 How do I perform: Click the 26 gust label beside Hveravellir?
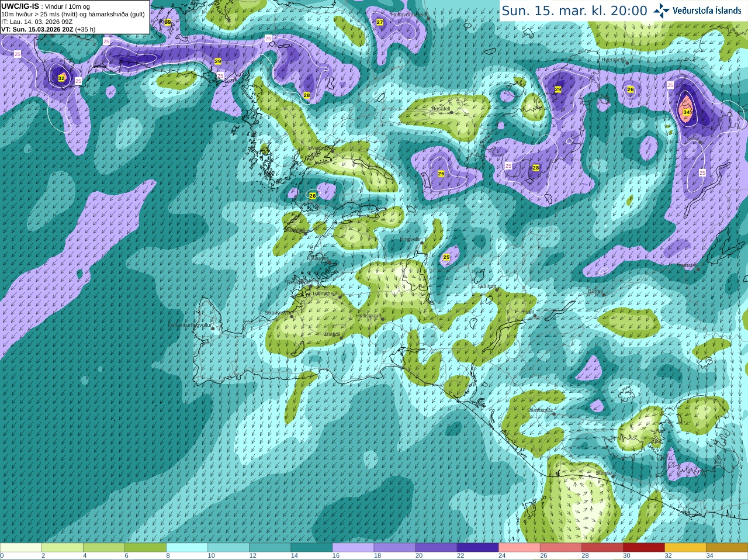[x=630, y=89]
